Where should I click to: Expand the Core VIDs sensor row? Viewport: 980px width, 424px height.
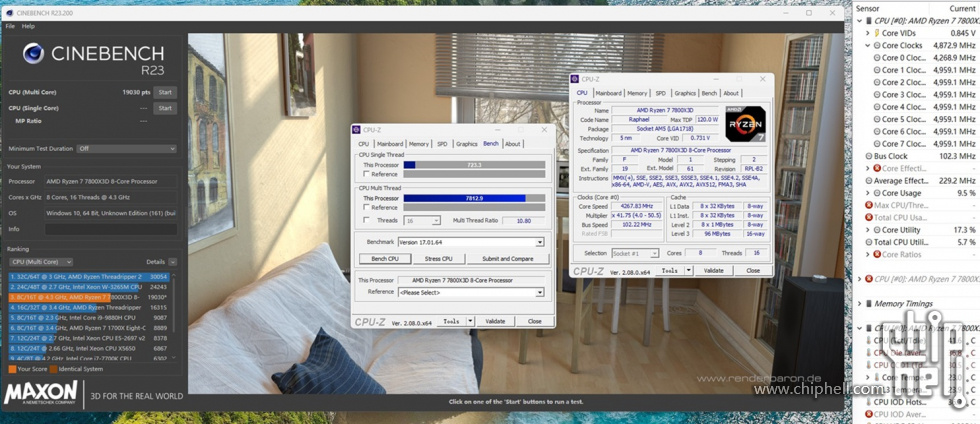coord(868,33)
